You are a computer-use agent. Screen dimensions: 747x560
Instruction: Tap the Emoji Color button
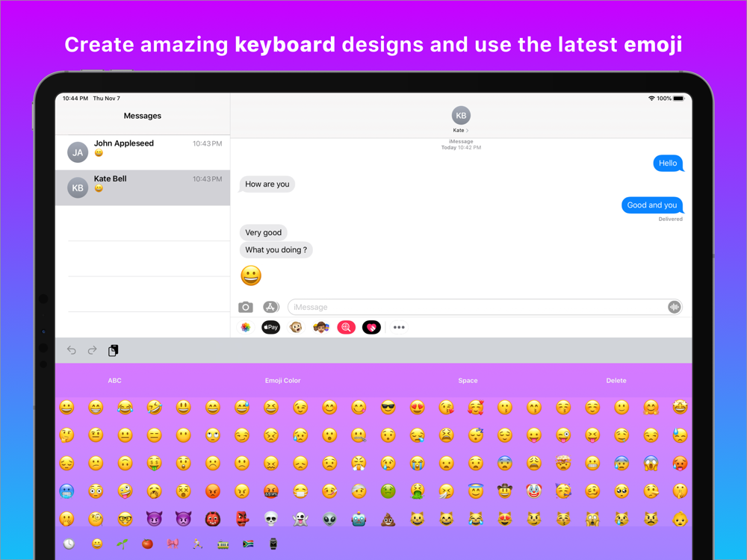pos(282,381)
